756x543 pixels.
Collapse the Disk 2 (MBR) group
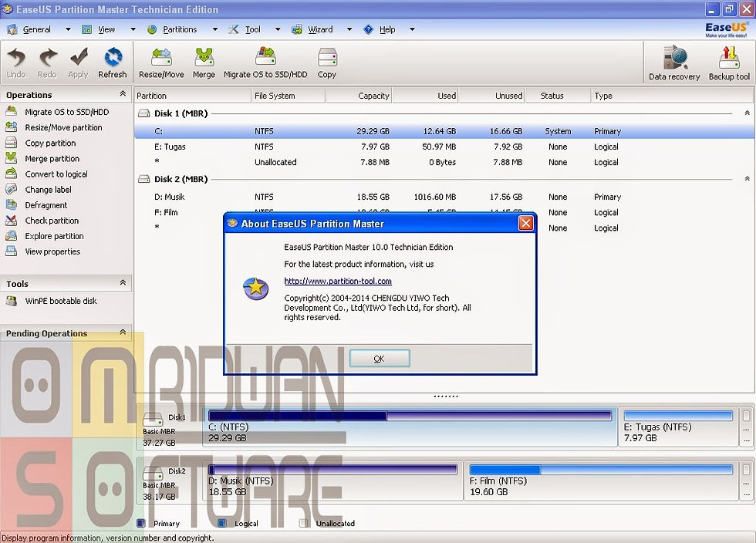coord(747,178)
